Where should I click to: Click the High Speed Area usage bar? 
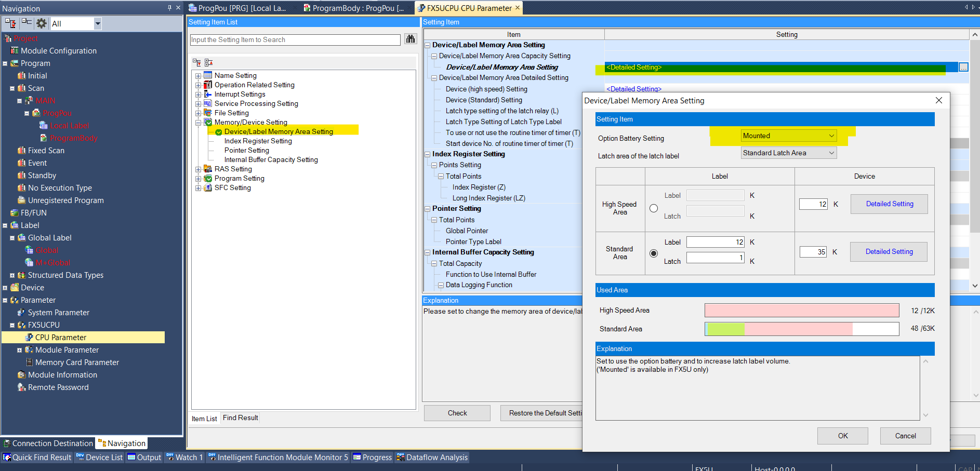coord(802,311)
